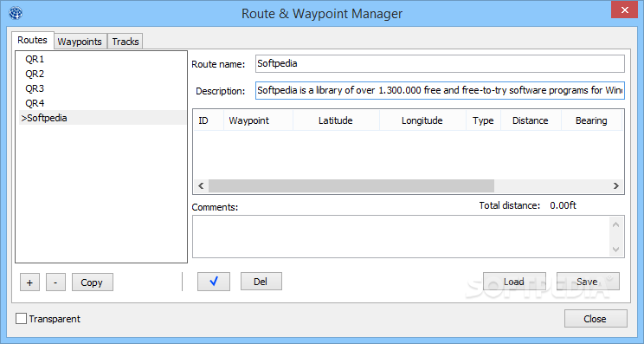Click the Bearing column header
Screen dimensions: 644x344
pyautogui.click(x=591, y=120)
